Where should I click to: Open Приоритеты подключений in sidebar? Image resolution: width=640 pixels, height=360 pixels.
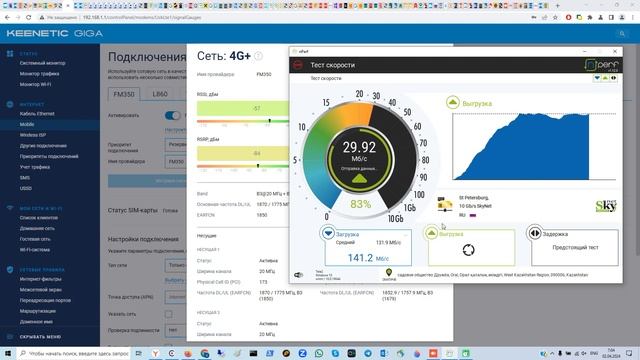(49, 156)
